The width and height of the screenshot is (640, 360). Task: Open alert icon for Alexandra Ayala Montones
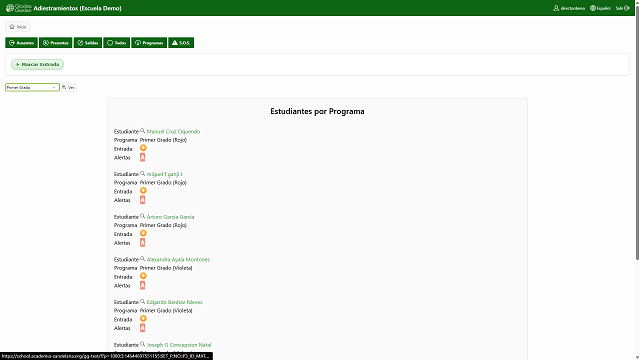coord(142,285)
